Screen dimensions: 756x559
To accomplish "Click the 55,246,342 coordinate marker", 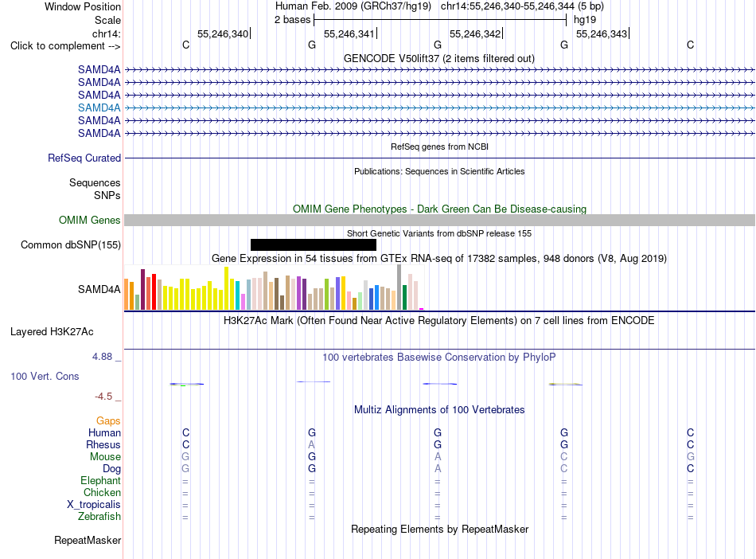I will [475, 33].
